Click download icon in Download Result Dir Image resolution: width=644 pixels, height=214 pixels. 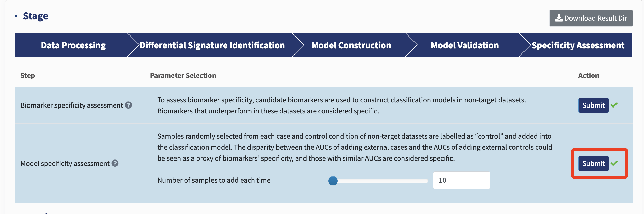[x=559, y=18]
